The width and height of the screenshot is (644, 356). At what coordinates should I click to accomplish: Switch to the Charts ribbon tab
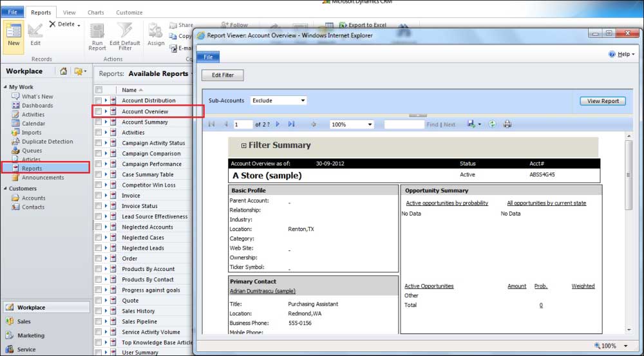point(95,12)
